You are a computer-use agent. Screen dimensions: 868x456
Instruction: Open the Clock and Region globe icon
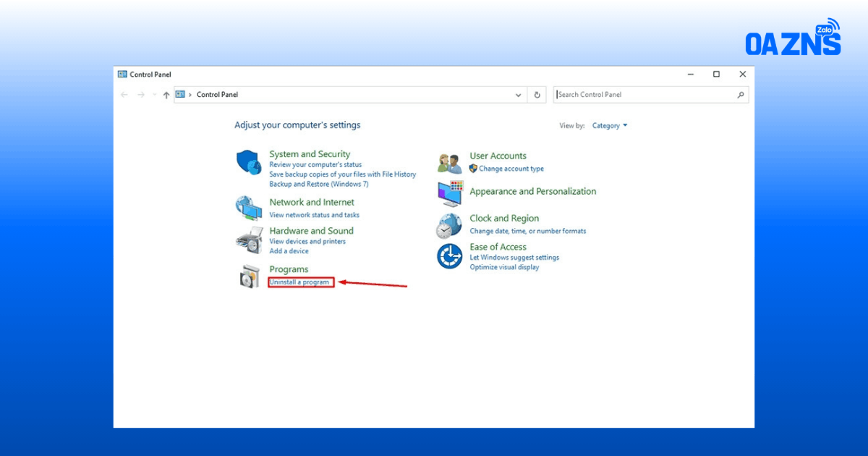448,226
